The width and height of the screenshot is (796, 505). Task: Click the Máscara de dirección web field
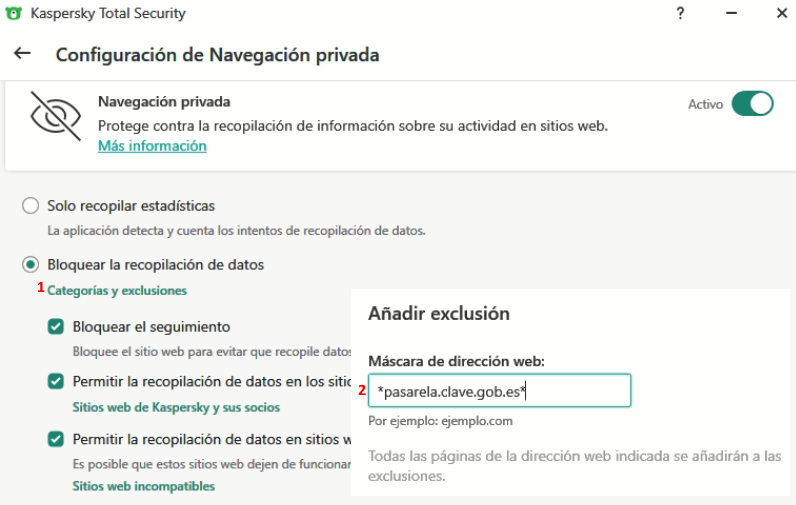click(x=499, y=391)
